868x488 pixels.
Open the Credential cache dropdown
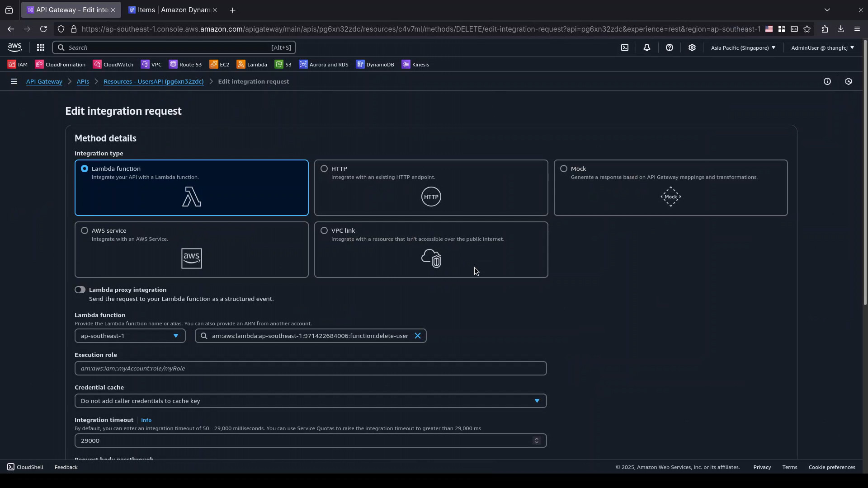pyautogui.click(x=311, y=401)
